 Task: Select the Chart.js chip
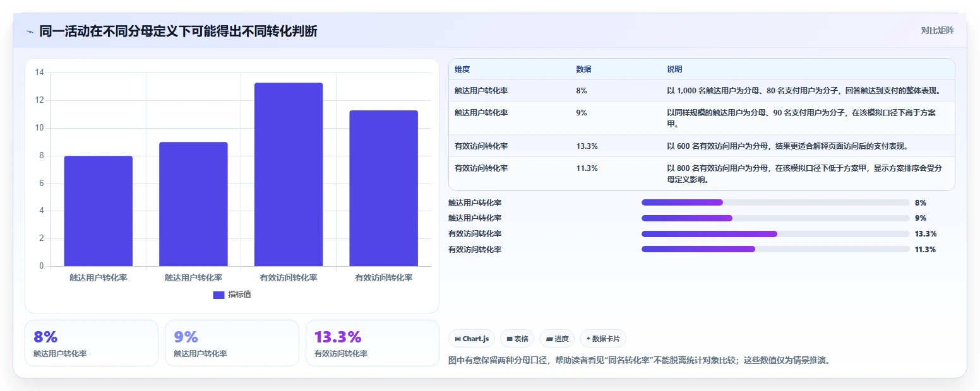(472, 339)
